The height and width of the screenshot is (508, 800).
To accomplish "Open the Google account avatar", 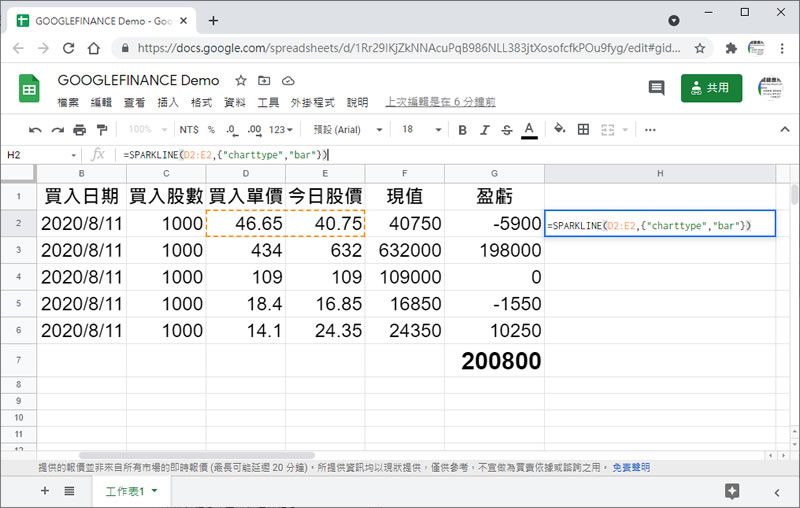I will [x=770, y=88].
